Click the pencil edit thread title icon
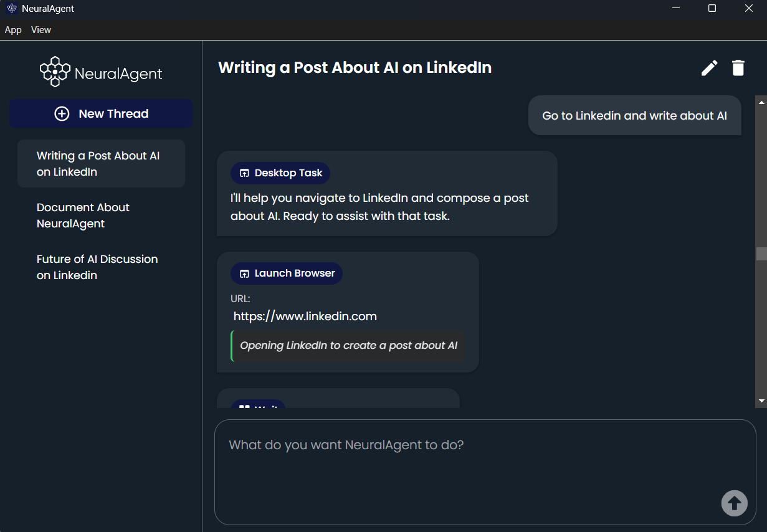The image size is (767, 532). (709, 68)
